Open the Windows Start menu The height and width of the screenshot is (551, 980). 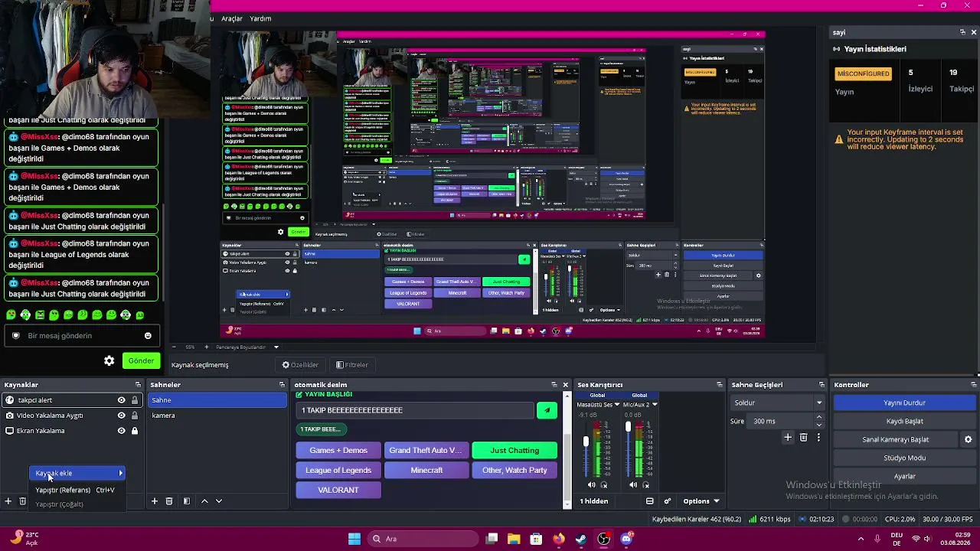click(354, 539)
